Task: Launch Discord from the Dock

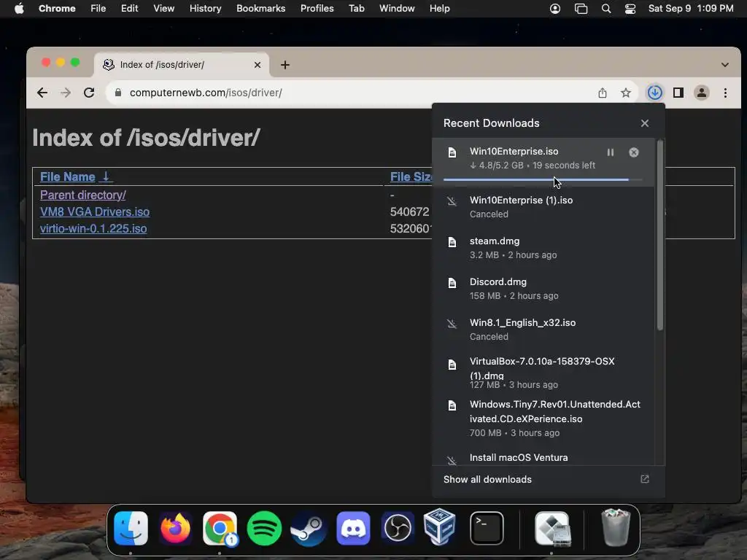Action: click(x=353, y=528)
